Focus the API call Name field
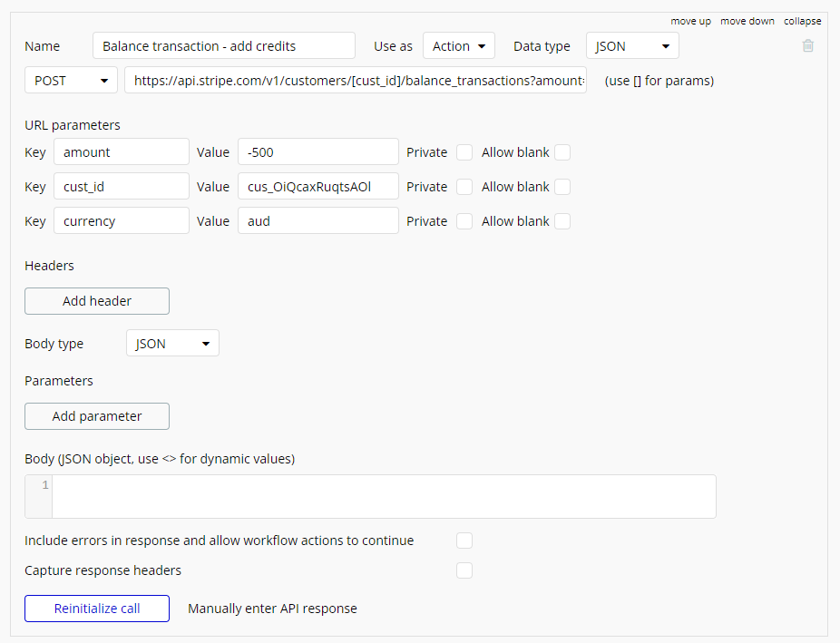This screenshot has height=643, width=840. point(223,45)
